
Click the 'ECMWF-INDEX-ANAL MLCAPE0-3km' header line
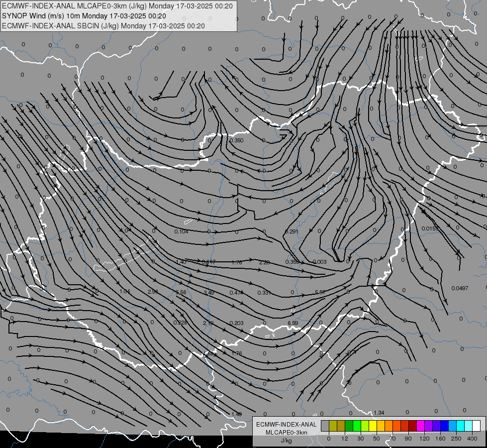117,6
